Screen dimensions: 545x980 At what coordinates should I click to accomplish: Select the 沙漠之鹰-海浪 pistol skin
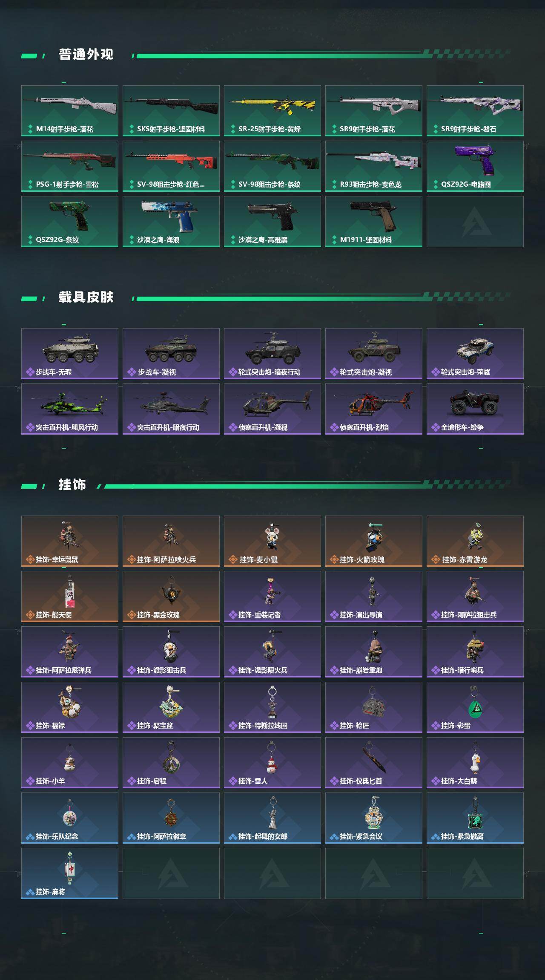click(x=171, y=222)
